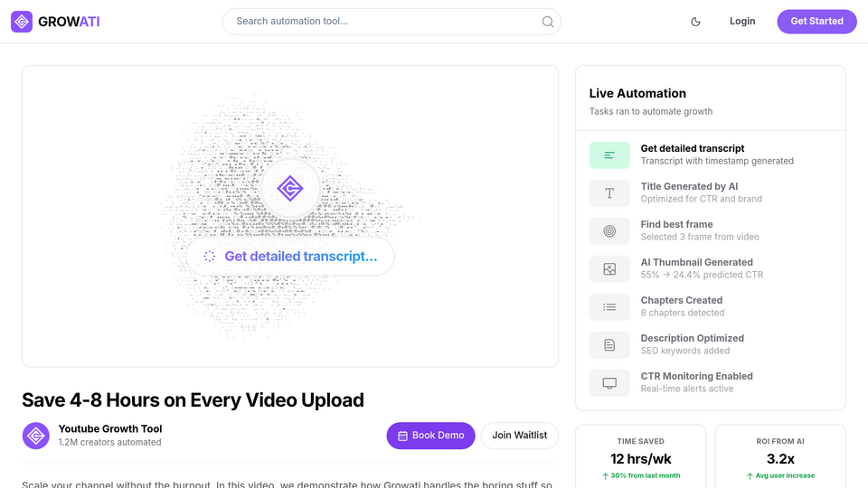Click 'Selected 3 frame from video' text
Viewport: 868px width, 488px height.
[700, 237]
